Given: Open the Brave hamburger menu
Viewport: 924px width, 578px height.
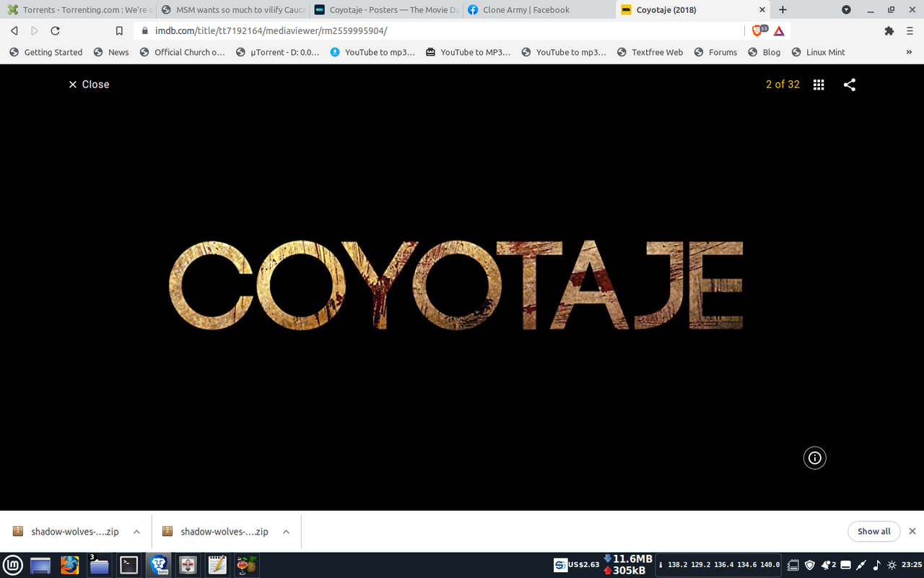Looking at the screenshot, I should (x=910, y=31).
